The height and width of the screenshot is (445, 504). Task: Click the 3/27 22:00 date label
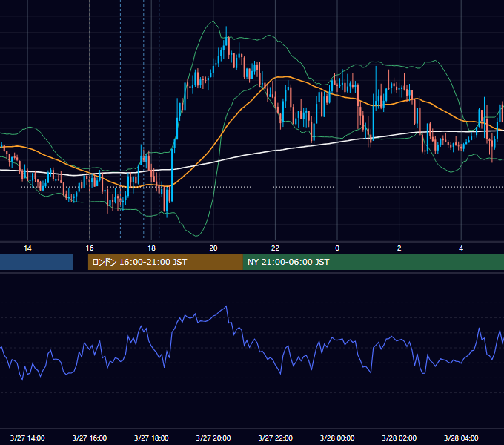point(276,438)
